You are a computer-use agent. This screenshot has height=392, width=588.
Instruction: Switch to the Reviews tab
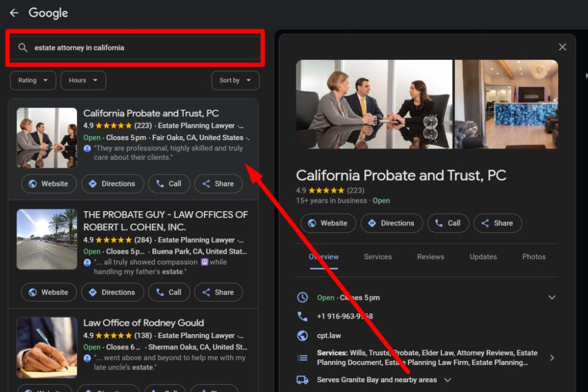coord(431,257)
